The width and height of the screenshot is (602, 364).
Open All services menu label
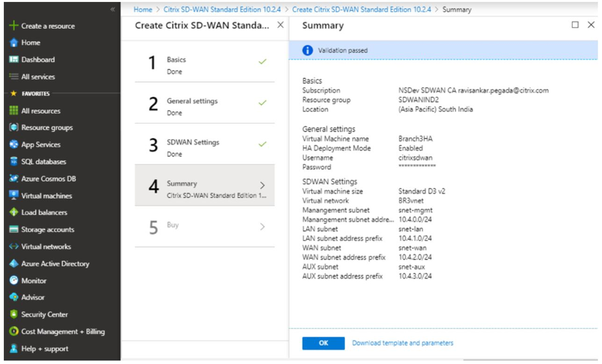pyautogui.click(x=38, y=77)
